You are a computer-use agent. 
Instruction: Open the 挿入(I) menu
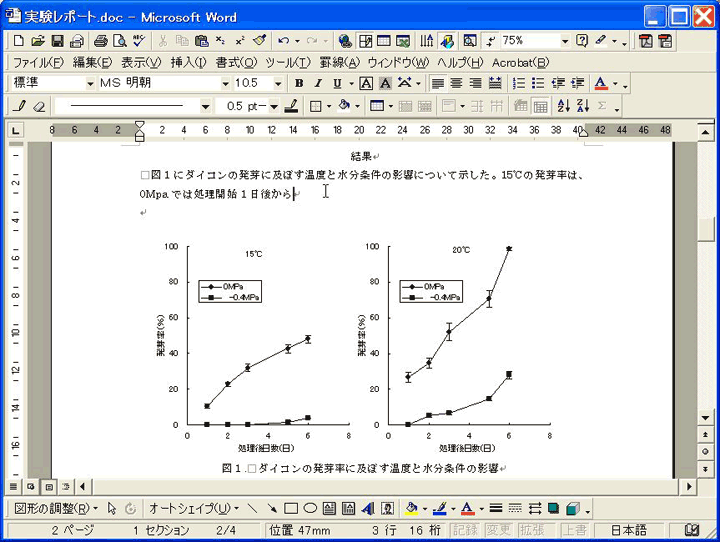[188, 62]
